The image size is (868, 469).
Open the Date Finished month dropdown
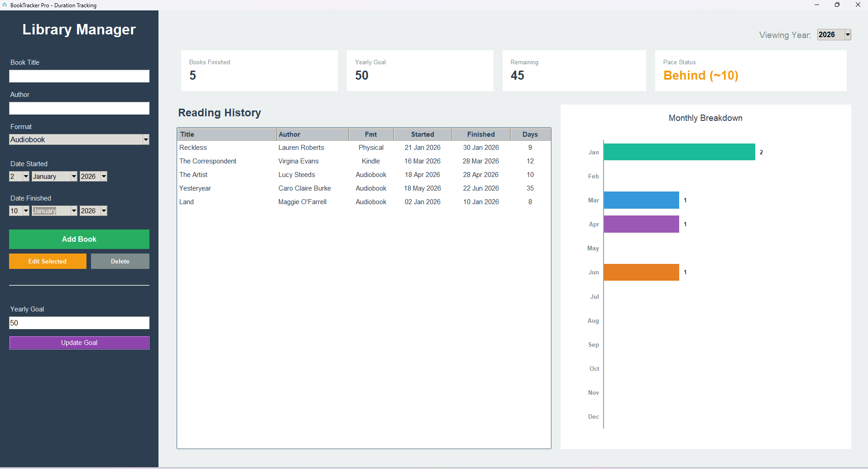pyautogui.click(x=55, y=211)
